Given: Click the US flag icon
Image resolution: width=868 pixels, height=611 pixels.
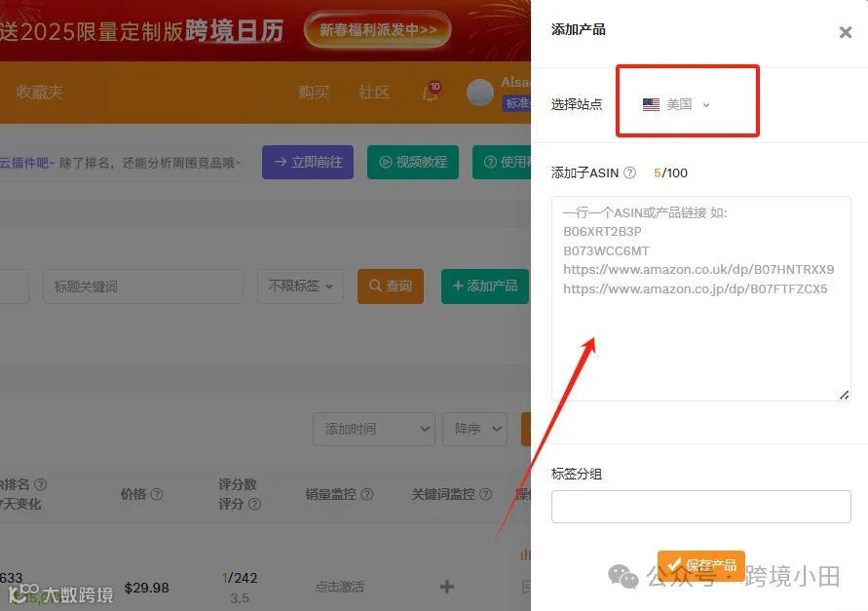Looking at the screenshot, I should point(651,104).
